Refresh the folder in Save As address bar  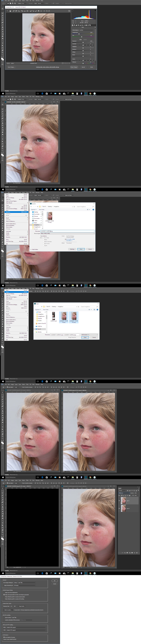[75, 207]
